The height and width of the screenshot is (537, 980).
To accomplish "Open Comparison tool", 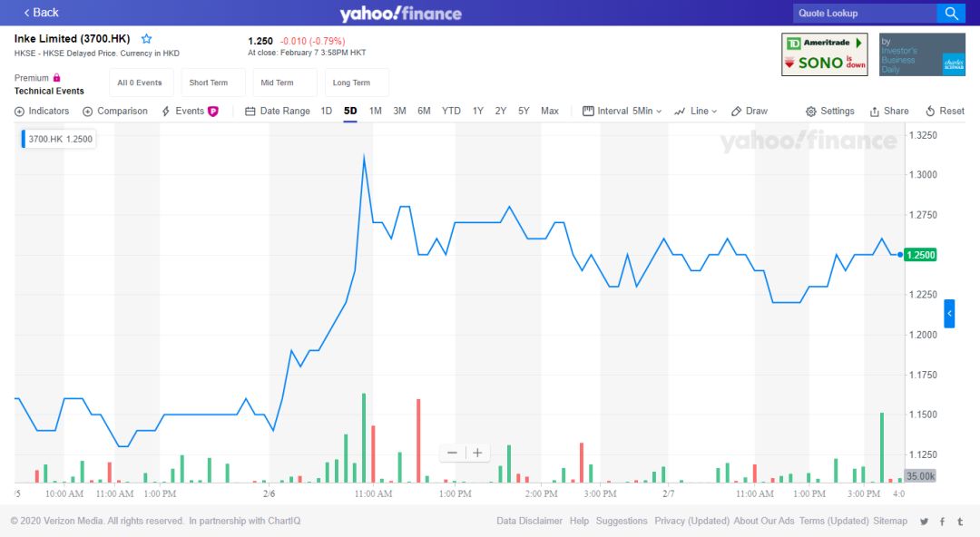I will pos(115,112).
